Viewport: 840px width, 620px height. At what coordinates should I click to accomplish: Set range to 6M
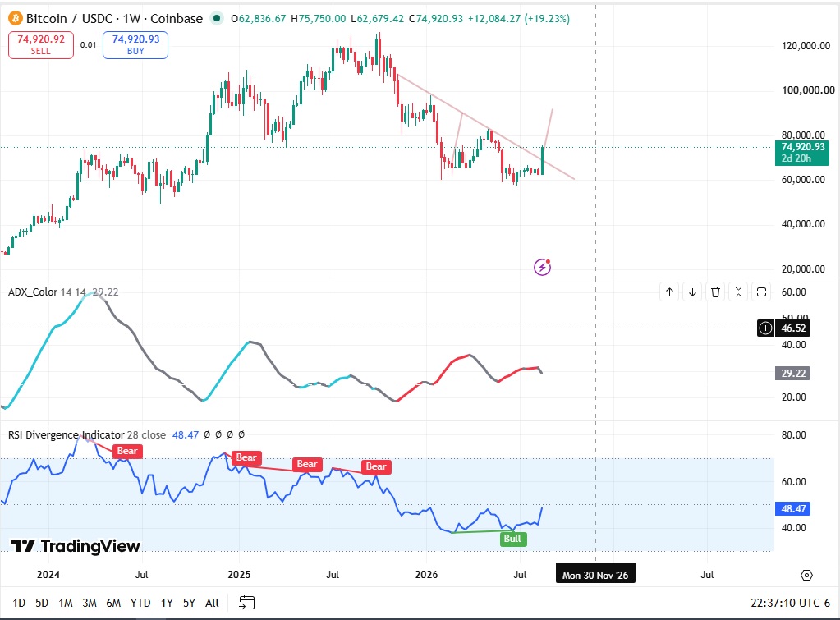[113, 603]
